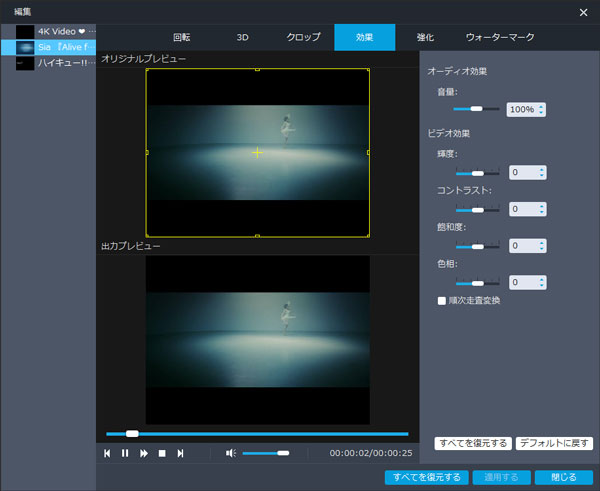This screenshot has width=600, height=491.
Task: Increase 色相 value with up arrow
Action: pyautogui.click(x=541, y=280)
